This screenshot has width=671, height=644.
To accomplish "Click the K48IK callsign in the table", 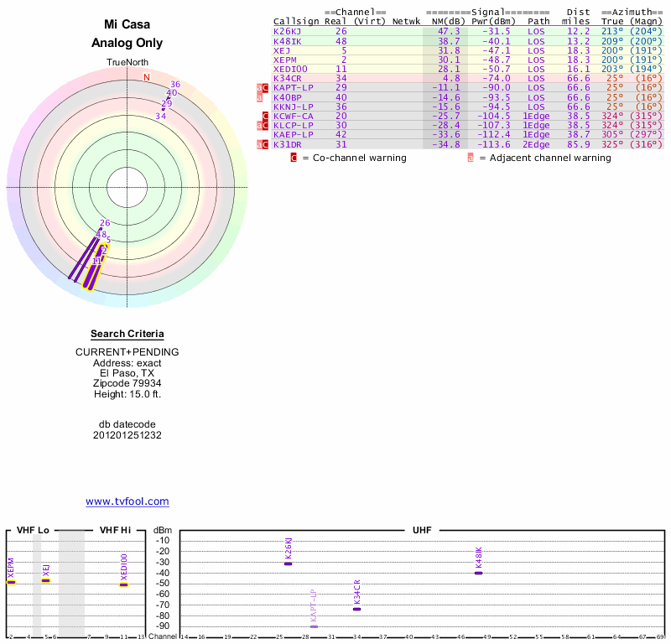I will [287, 40].
